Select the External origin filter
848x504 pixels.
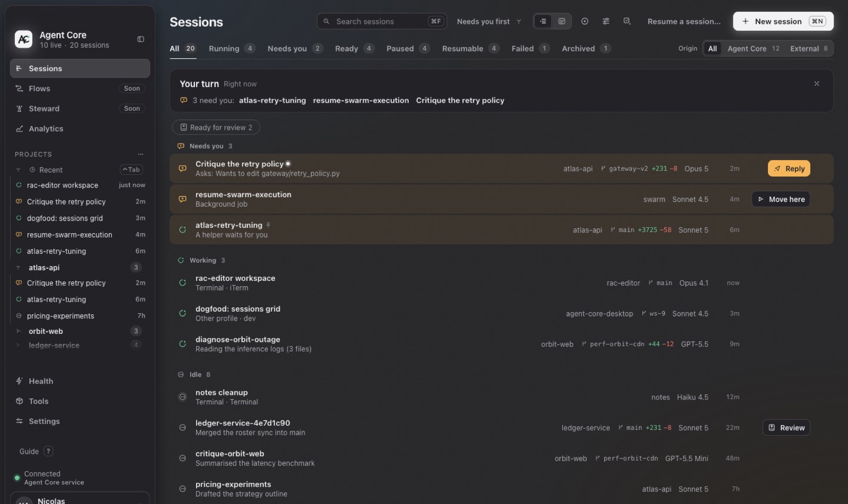click(x=809, y=49)
